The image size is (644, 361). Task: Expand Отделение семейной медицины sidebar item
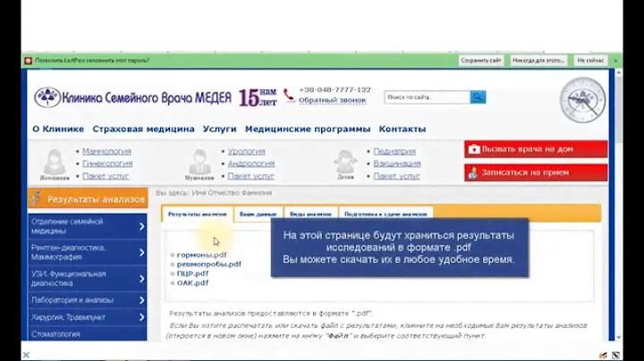(141, 227)
